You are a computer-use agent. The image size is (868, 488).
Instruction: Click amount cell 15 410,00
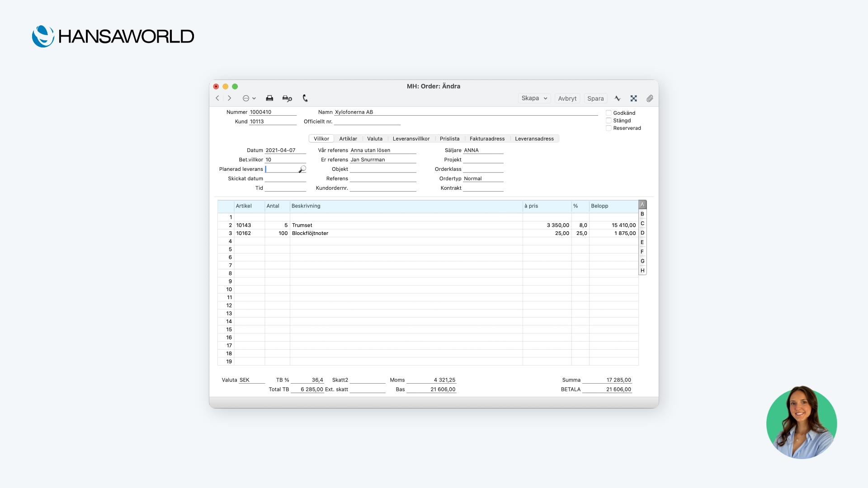(x=614, y=225)
